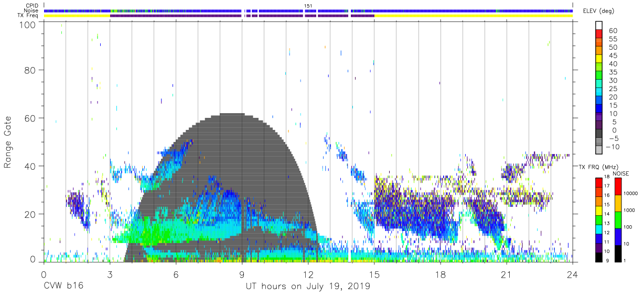Click the "0" range gate axis label
This screenshot has width=644, height=297.
point(33,259)
